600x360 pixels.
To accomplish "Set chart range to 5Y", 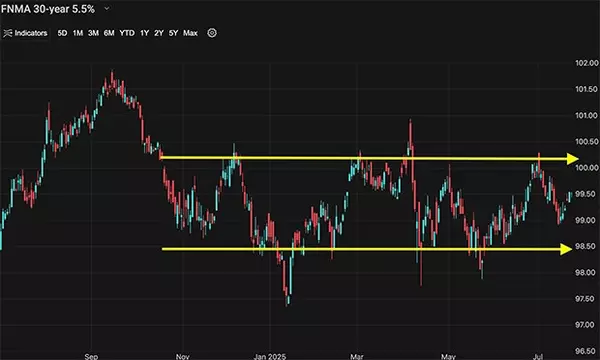I will coord(173,33).
